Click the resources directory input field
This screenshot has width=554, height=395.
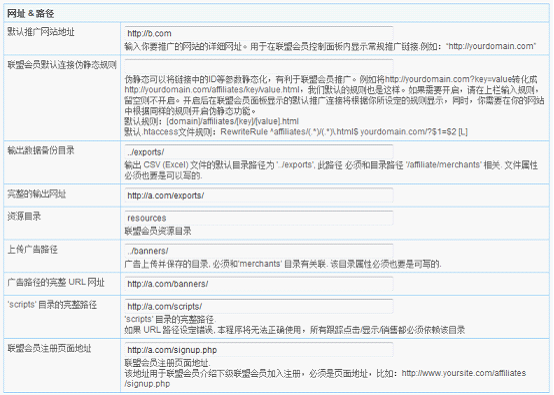259,218
